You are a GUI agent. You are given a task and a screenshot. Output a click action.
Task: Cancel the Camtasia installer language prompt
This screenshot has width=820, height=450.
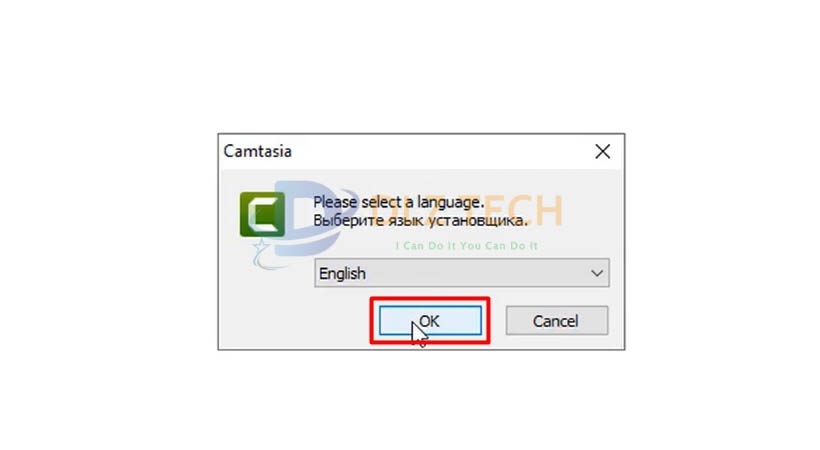[556, 321]
